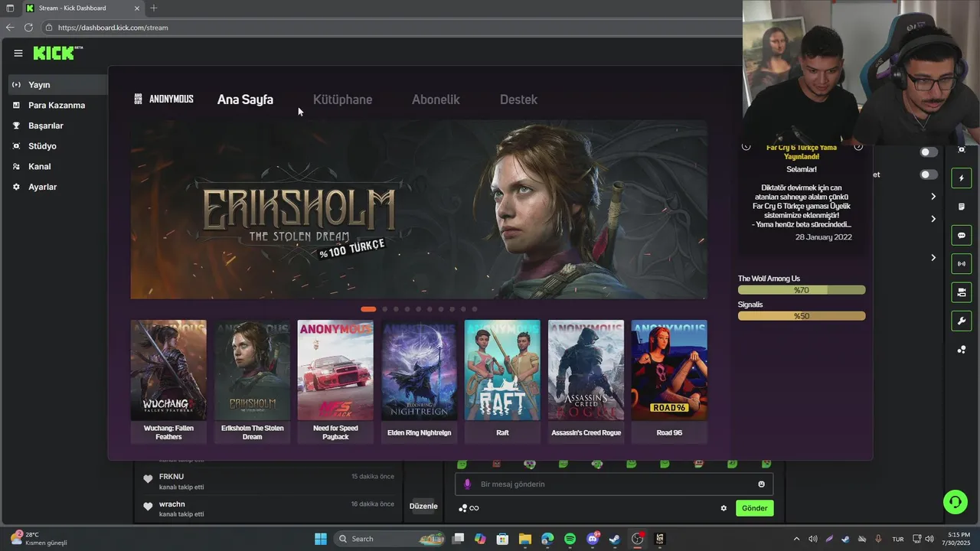Viewport: 980px width, 551px height.
Task: Expand the first chevron row in right panel
Action: (x=933, y=197)
